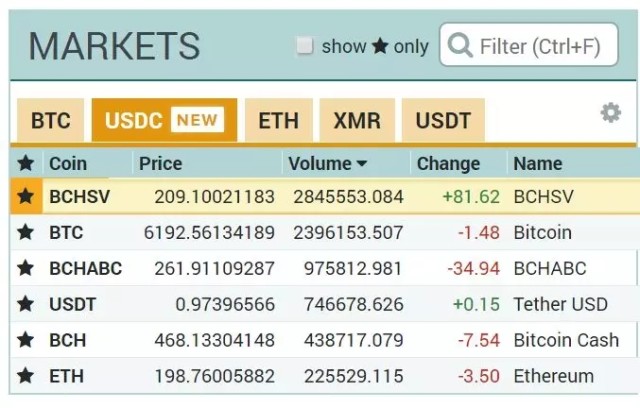Toggle favorite star for BCH row

tap(26, 340)
